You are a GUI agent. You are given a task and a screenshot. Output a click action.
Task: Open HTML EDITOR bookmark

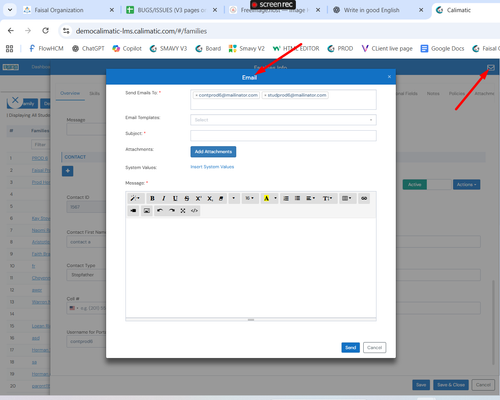point(296,49)
